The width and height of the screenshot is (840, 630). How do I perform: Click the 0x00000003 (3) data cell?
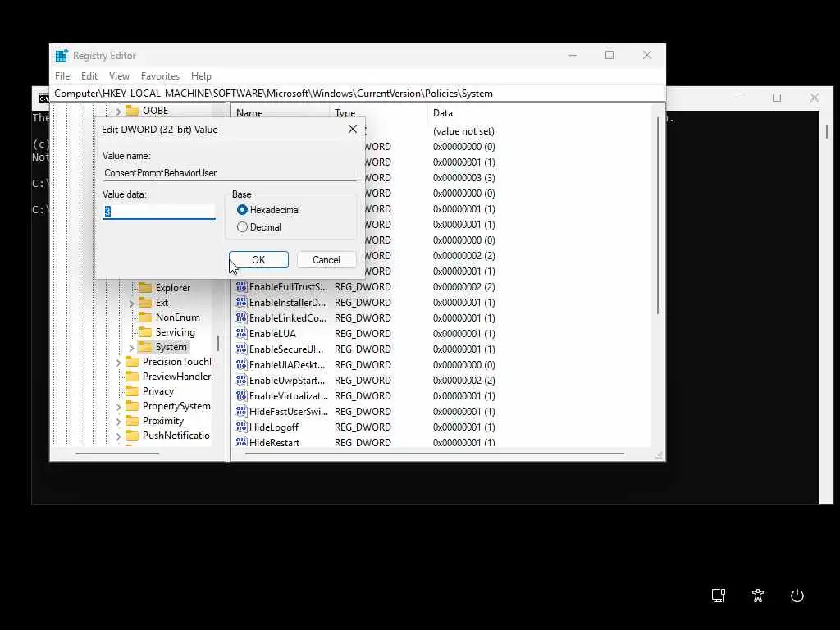(x=464, y=178)
